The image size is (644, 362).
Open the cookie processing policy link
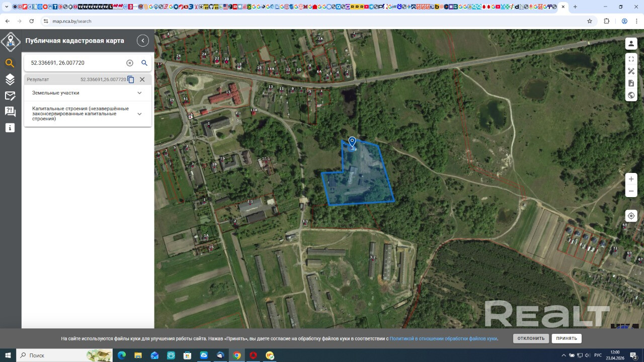[x=443, y=339]
